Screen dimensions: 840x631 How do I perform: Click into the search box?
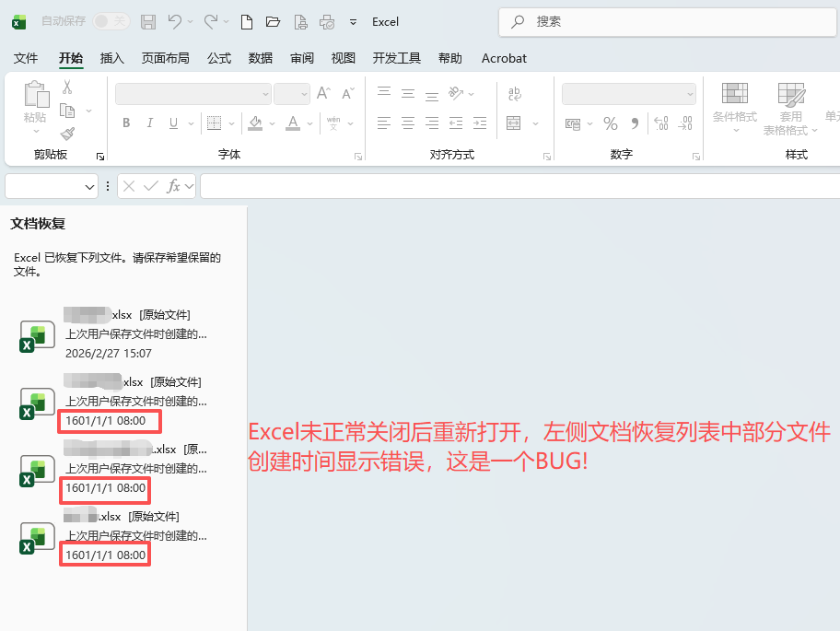coord(667,22)
